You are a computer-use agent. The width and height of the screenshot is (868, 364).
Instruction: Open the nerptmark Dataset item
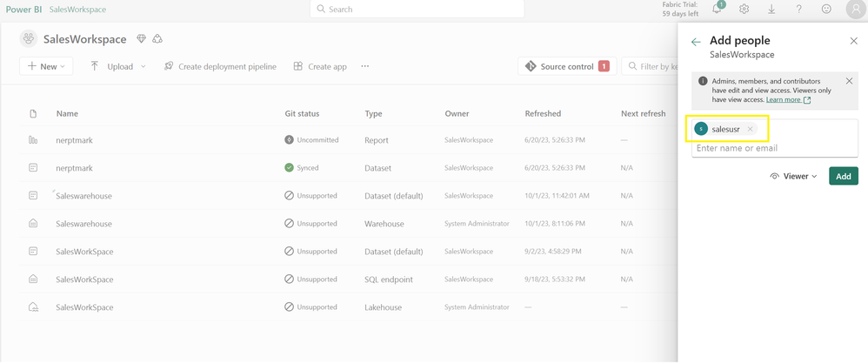click(74, 168)
